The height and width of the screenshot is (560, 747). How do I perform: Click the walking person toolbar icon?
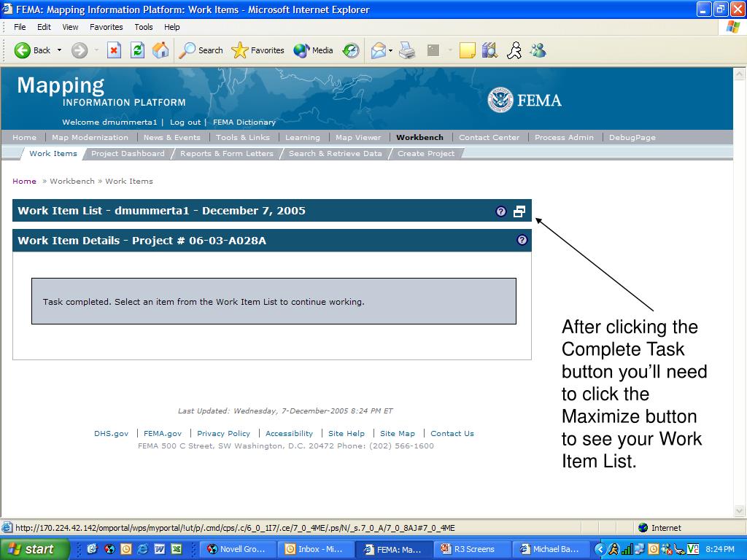tap(514, 50)
